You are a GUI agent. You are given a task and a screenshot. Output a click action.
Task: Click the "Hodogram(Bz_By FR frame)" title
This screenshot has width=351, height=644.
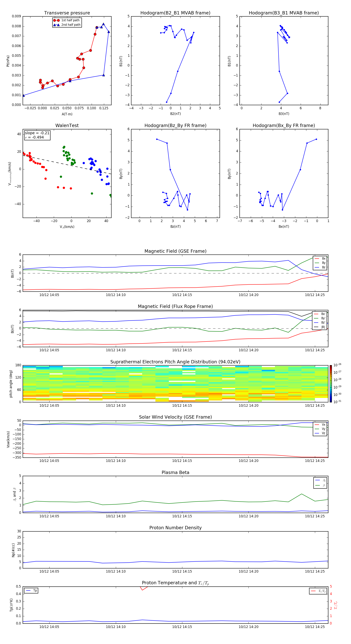coord(175,125)
